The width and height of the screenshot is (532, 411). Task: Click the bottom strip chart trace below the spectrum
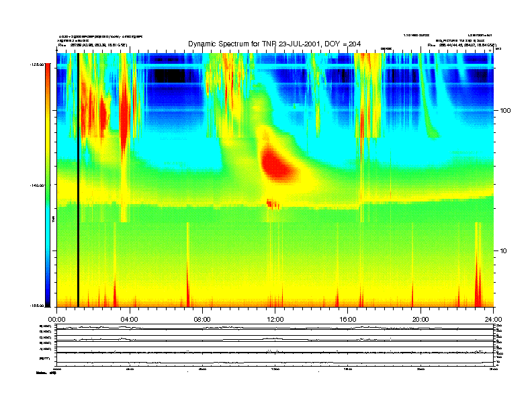pos(275,363)
